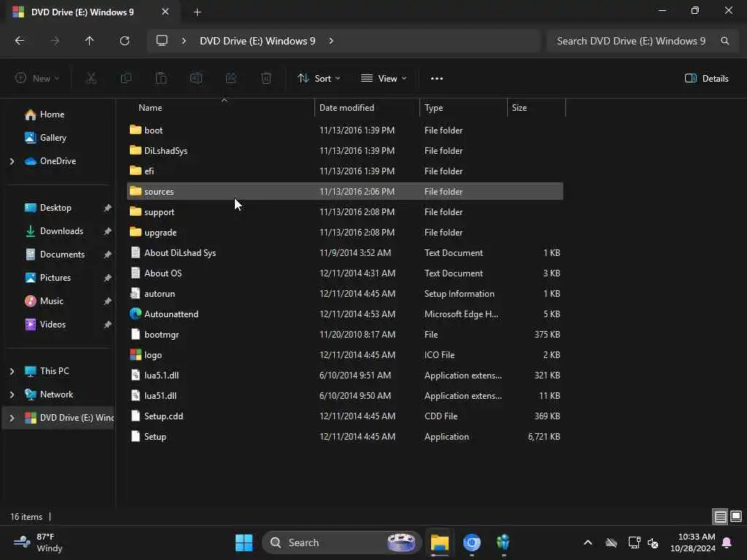Open the Sort dropdown
747x560 pixels.
pyautogui.click(x=319, y=79)
